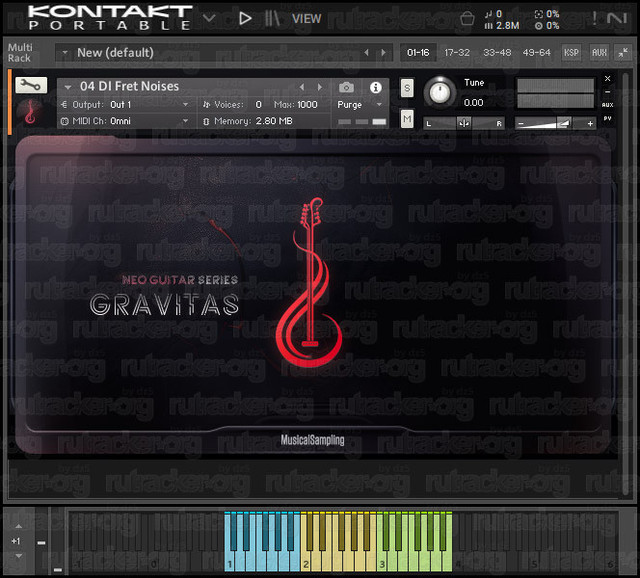This screenshot has height=578, width=640.
Task: Toggle the PV button
Action: [x=607, y=118]
